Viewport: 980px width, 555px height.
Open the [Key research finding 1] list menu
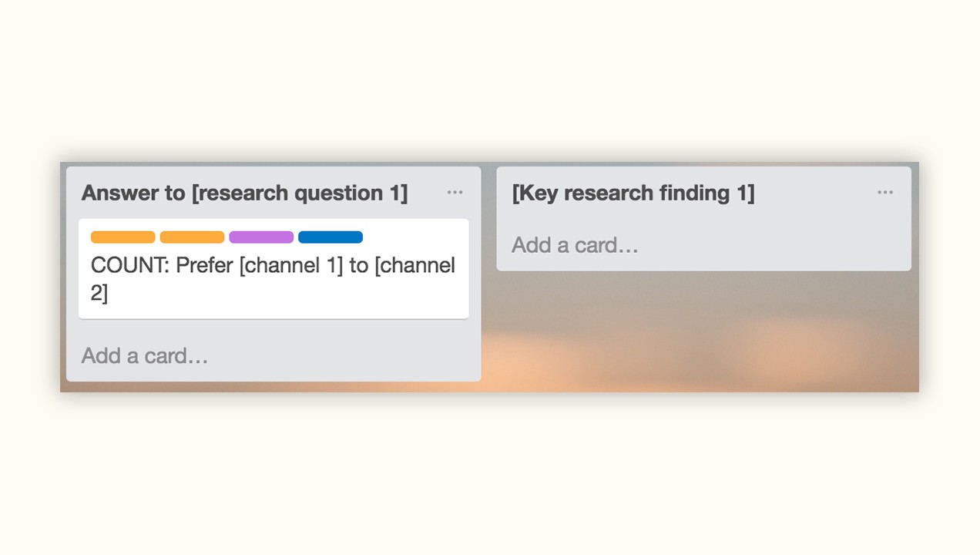[885, 193]
